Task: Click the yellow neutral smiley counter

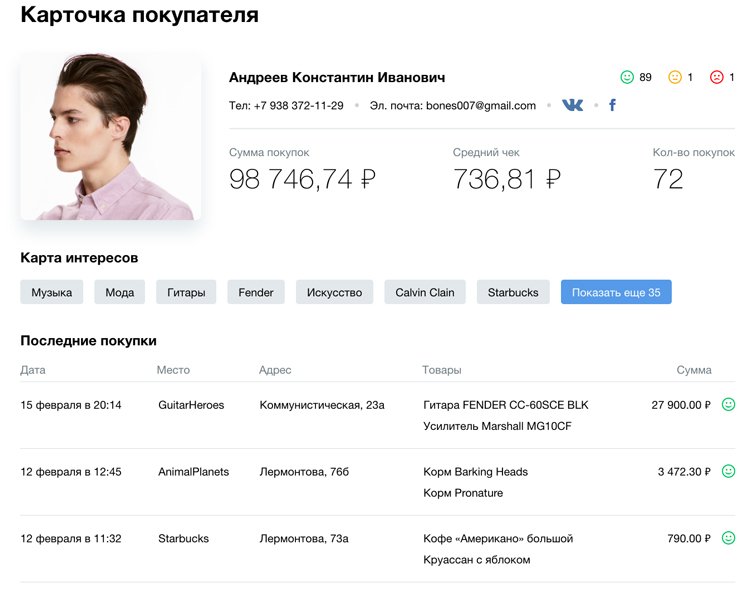Action: [675, 77]
